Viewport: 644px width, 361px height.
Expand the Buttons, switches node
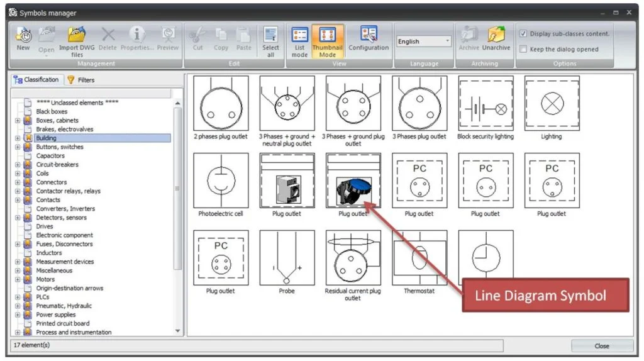[x=18, y=147]
